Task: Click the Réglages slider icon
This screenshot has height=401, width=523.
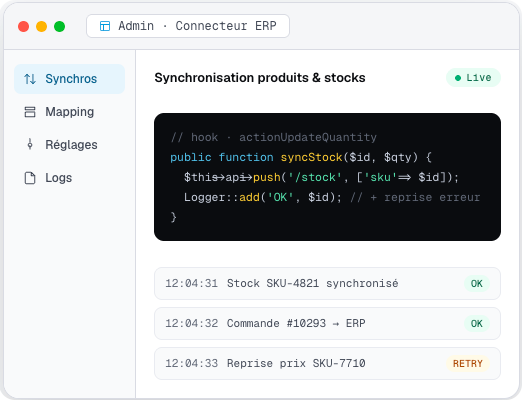Action: 30,144
